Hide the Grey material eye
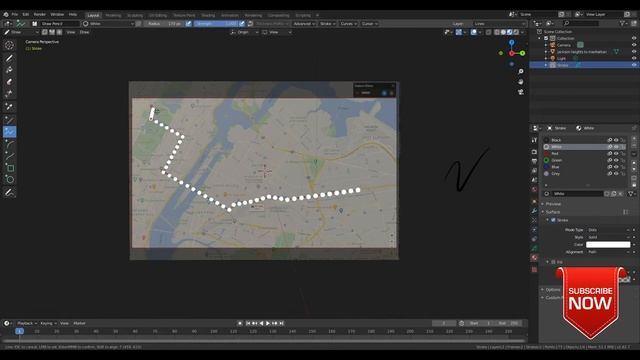640x360 pixels. (x=616, y=173)
